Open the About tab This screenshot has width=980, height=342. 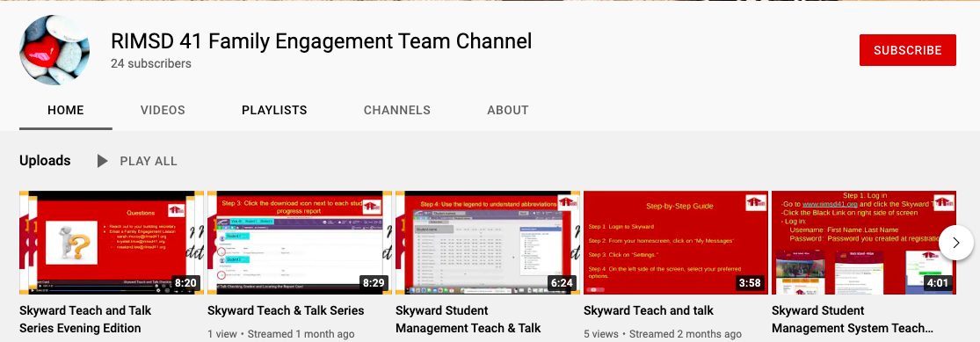tap(507, 110)
